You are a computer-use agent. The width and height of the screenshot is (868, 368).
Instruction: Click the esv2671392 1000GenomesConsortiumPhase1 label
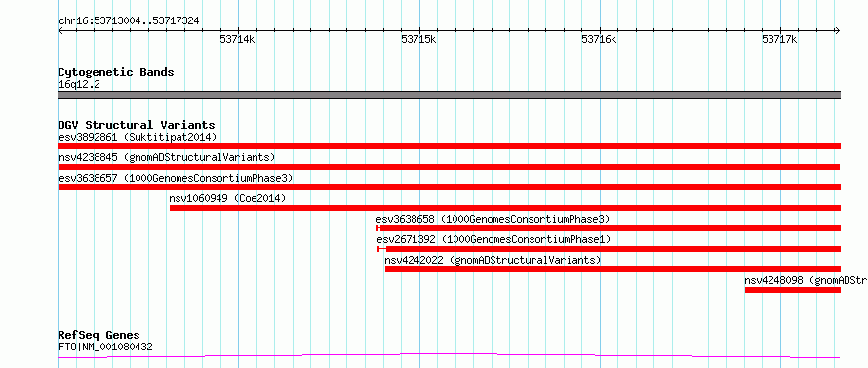493,239
